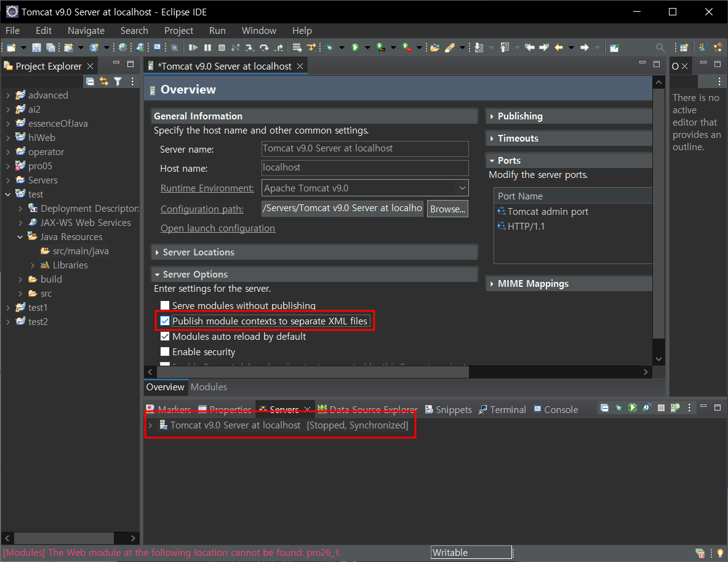Click the Pin Editor icon
Viewport: 728px width, 562px height.
[614, 47]
